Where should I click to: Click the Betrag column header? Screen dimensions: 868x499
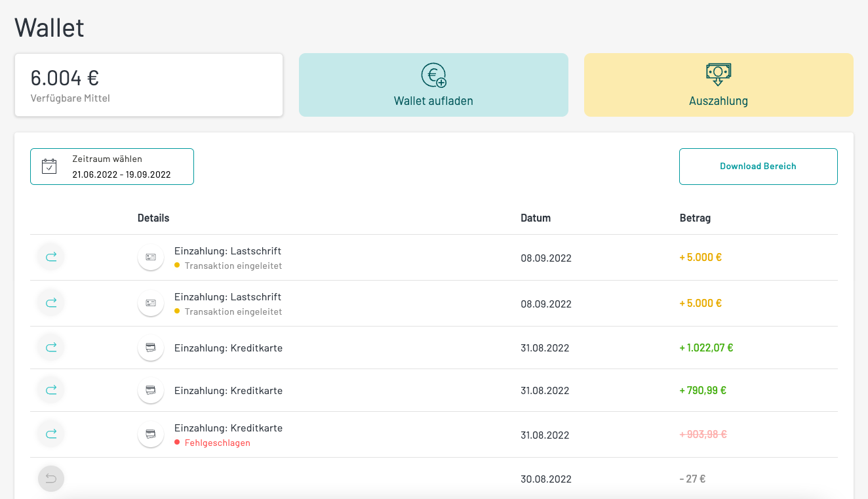pos(695,218)
